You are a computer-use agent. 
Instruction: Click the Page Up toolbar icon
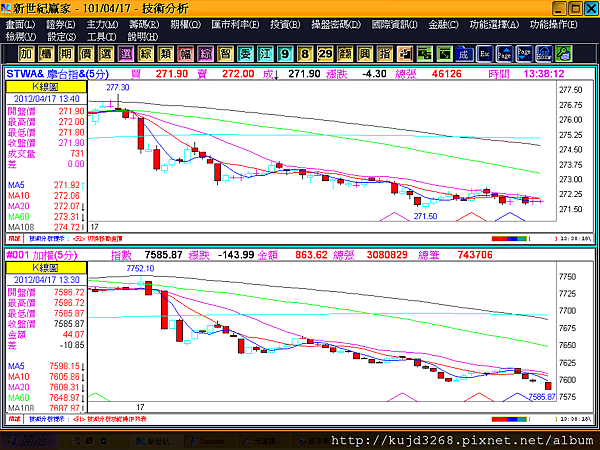(x=504, y=54)
